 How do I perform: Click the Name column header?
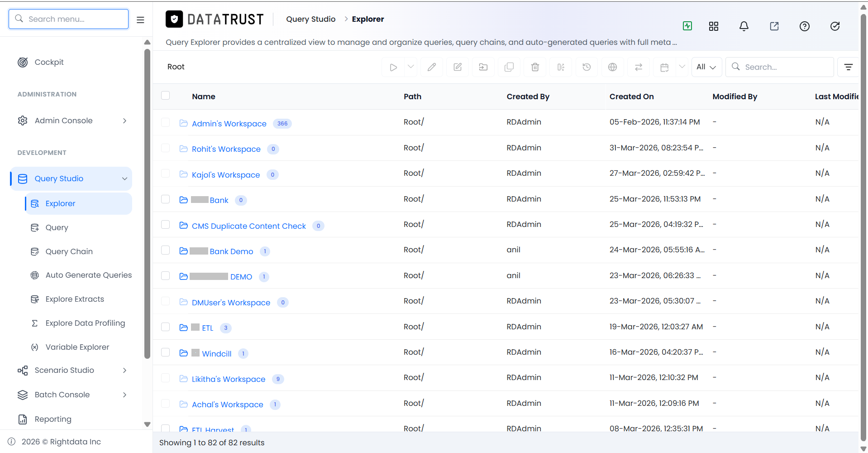click(x=204, y=96)
